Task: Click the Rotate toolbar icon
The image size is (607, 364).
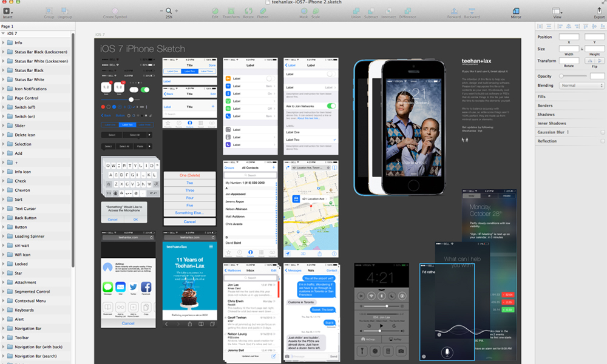Action: [x=248, y=11]
